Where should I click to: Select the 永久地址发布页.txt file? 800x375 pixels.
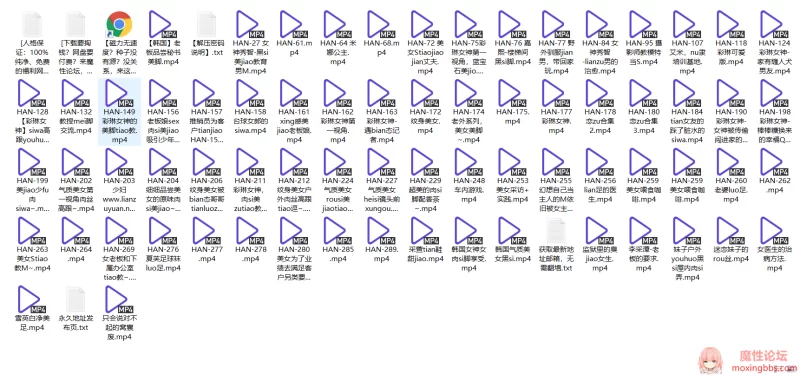pos(76,309)
